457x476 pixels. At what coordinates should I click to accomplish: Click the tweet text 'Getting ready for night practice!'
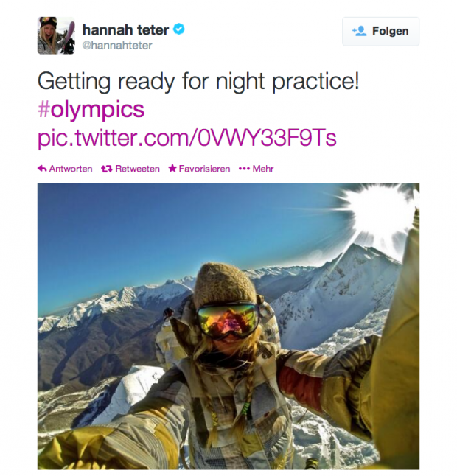coord(198,81)
